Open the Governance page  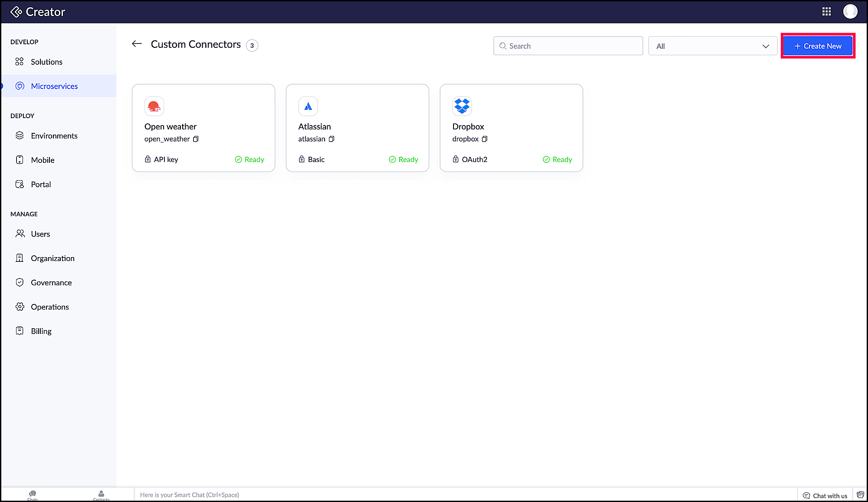coord(51,283)
